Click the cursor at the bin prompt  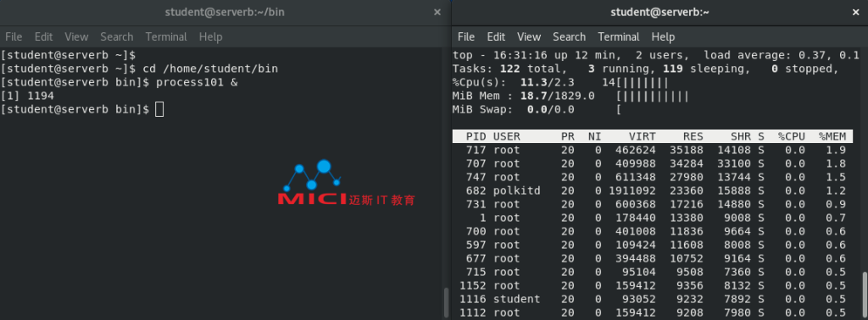[x=159, y=109]
